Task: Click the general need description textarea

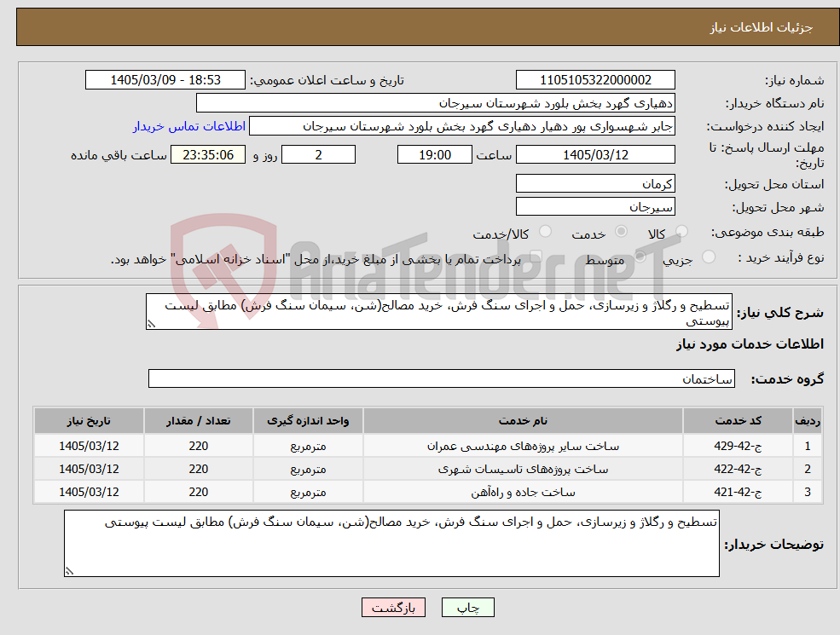Action: tap(438, 312)
